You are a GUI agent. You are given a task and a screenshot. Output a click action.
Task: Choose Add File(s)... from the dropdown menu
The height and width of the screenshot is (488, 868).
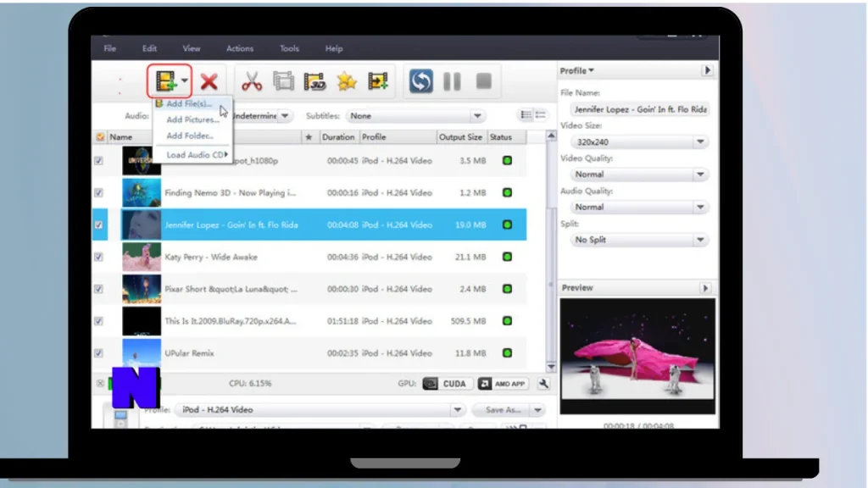[x=192, y=103]
